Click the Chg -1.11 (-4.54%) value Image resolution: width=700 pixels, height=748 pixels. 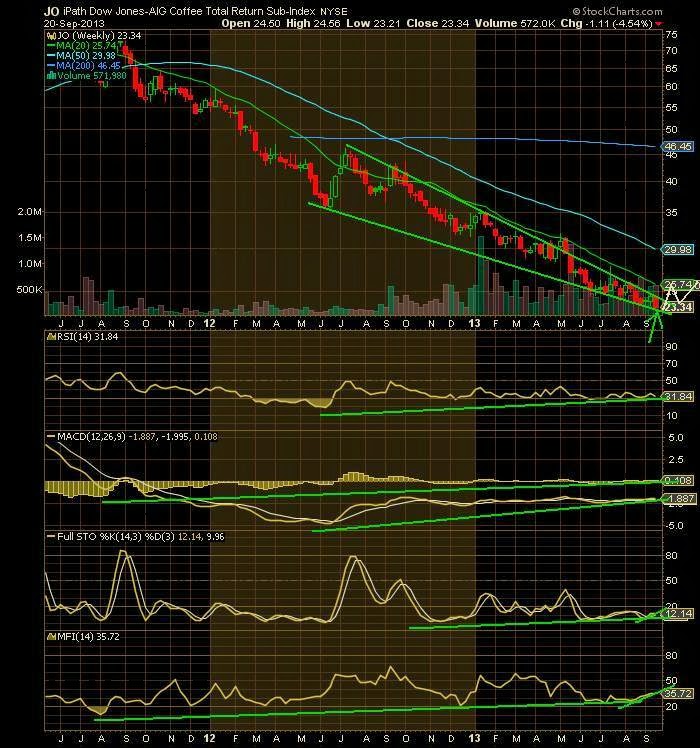pos(606,23)
